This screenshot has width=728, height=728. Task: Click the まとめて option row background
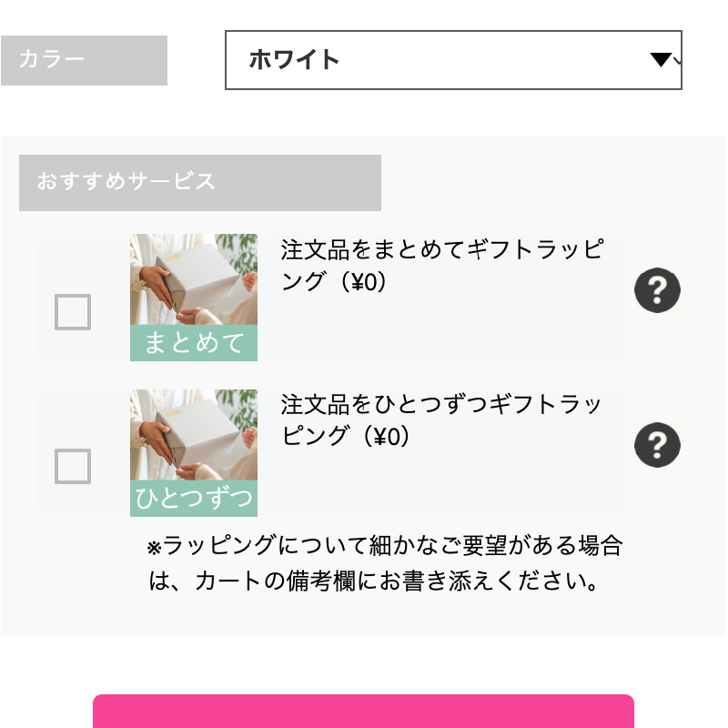[x=330, y=298]
